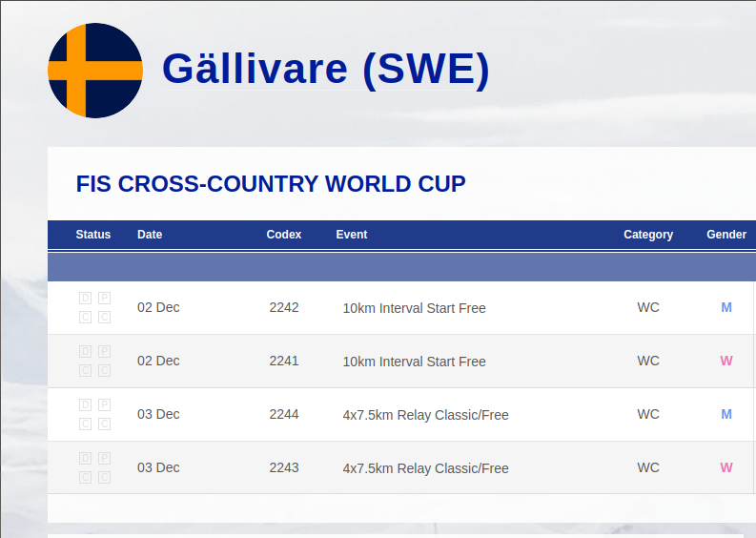Click the Gällivare (SWE) page title
This screenshot has height=538, width=756.
point(326,69)
